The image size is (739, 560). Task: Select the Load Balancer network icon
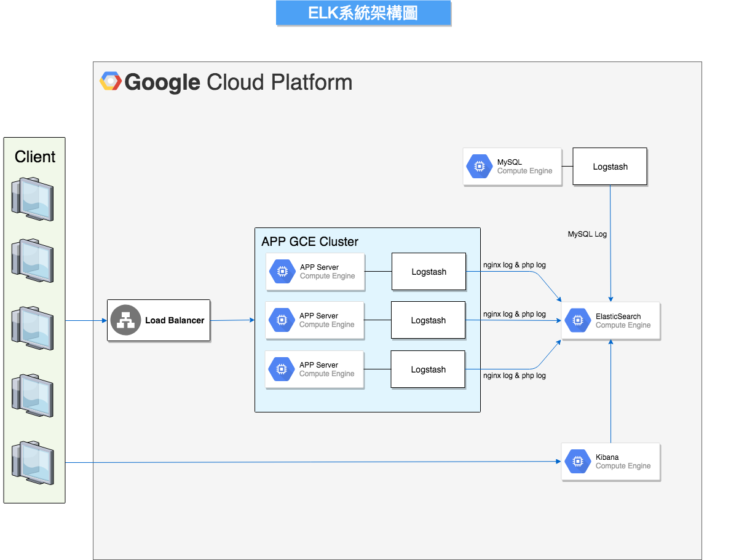(x=126, y=320)
